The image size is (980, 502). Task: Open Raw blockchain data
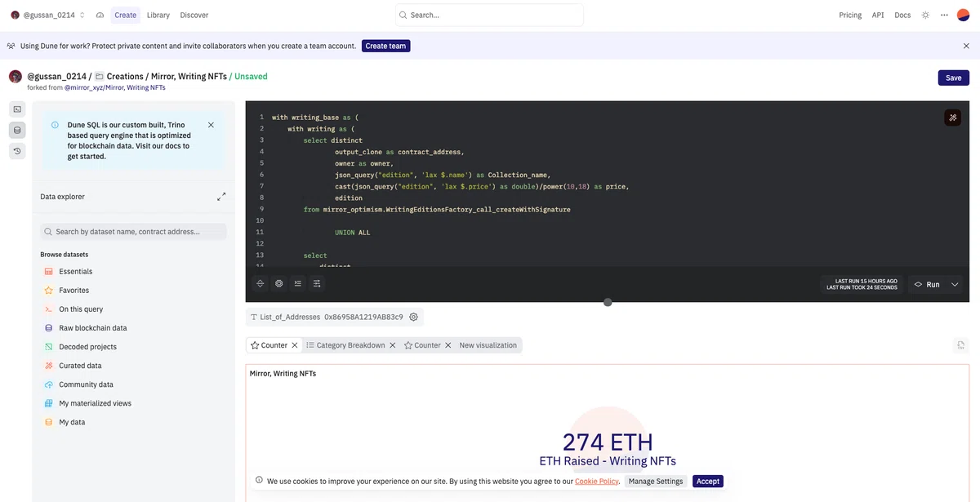pyautogui.click(x=92, y=328)
